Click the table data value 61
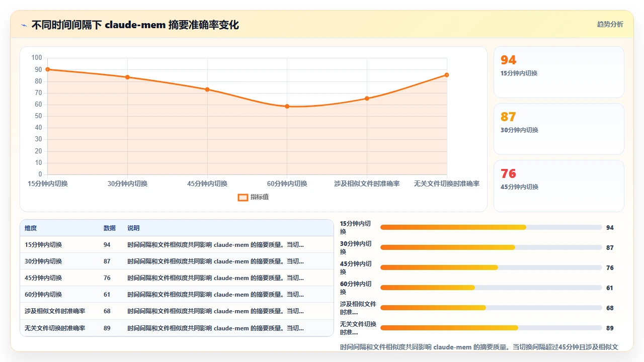The width and height of the screenshot is (644, 362). pyautogui.click(x=107, y=295)
